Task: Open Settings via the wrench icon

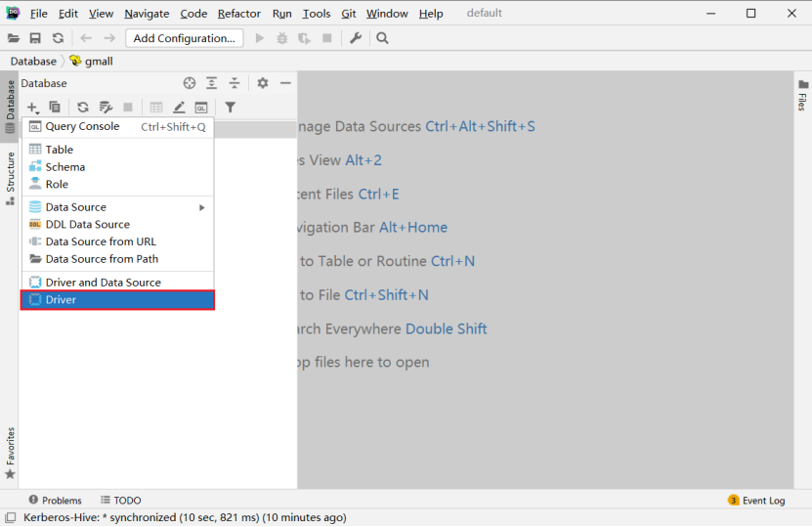Action: [x=356, y=38]
